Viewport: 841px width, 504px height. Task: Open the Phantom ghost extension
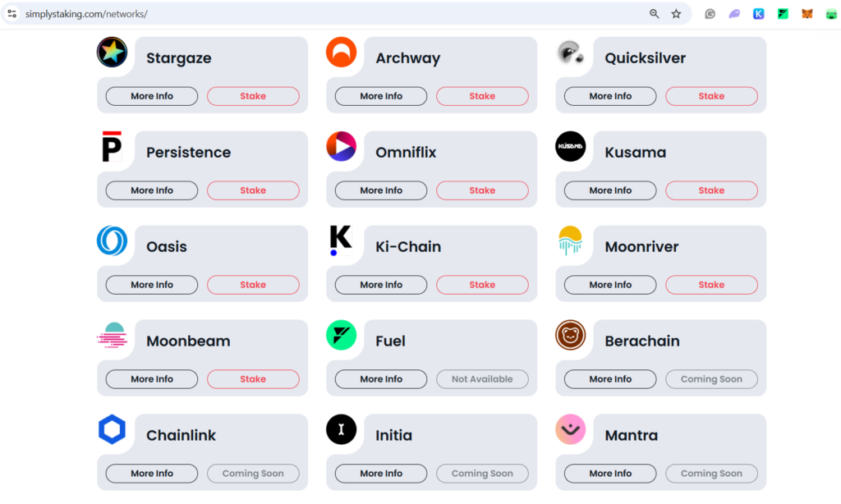point(734,14)
